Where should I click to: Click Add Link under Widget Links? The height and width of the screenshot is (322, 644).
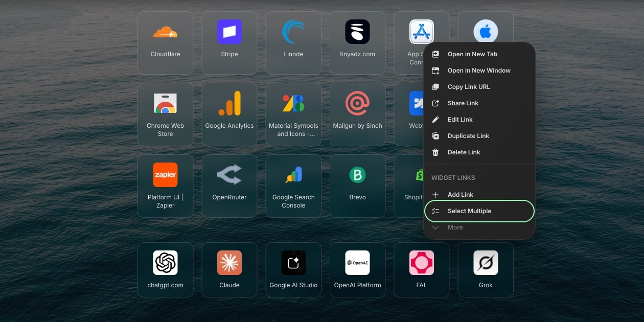click(x=479, y=195)
